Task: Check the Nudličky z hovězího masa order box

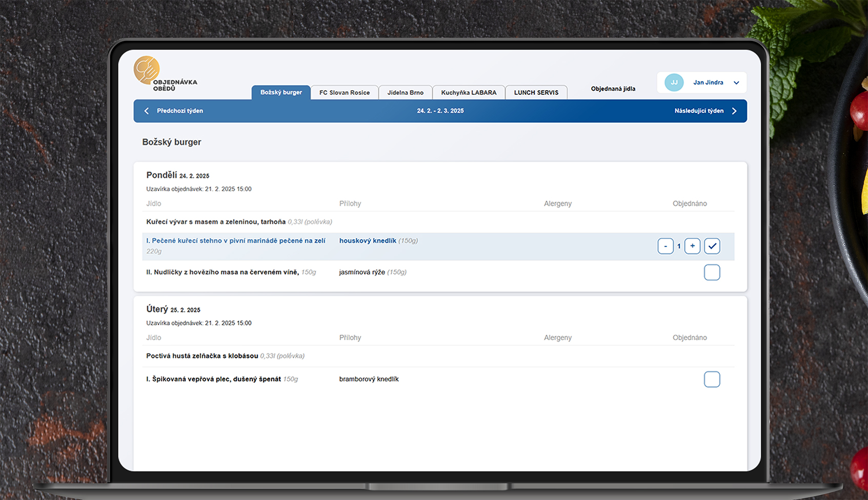Action: coord(712,273)
